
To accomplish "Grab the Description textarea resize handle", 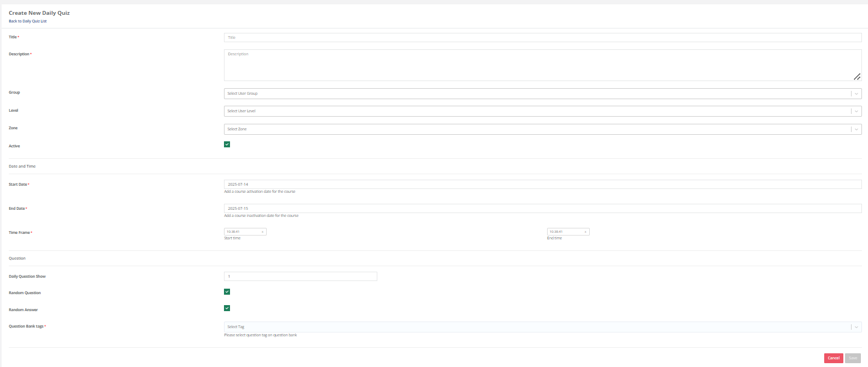I will tap(857, 77).
